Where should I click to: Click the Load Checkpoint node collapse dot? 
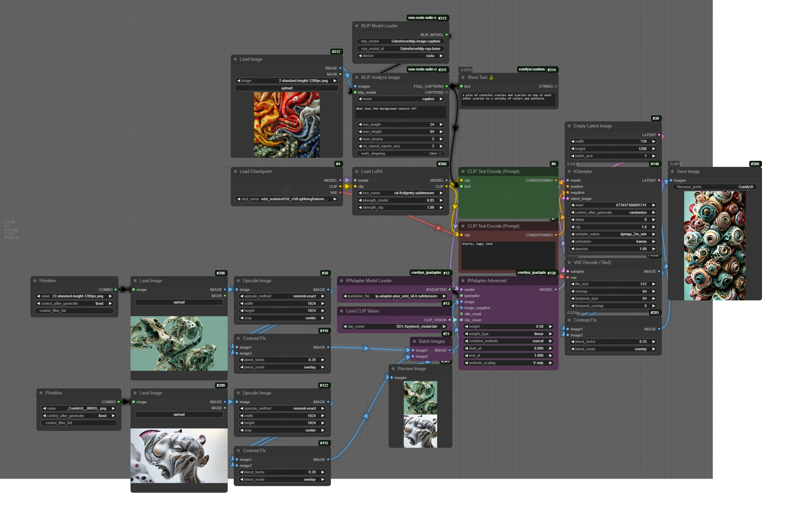235,171
